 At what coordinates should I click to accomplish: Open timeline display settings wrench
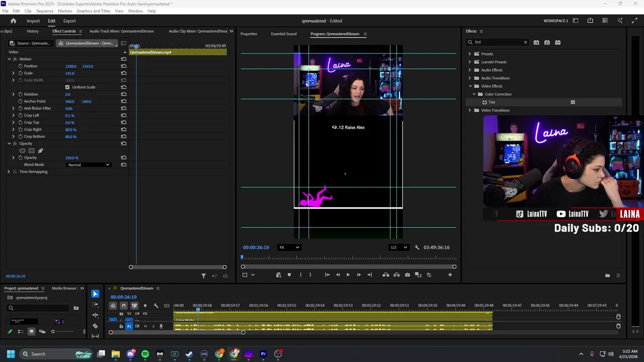pos(156,306)
